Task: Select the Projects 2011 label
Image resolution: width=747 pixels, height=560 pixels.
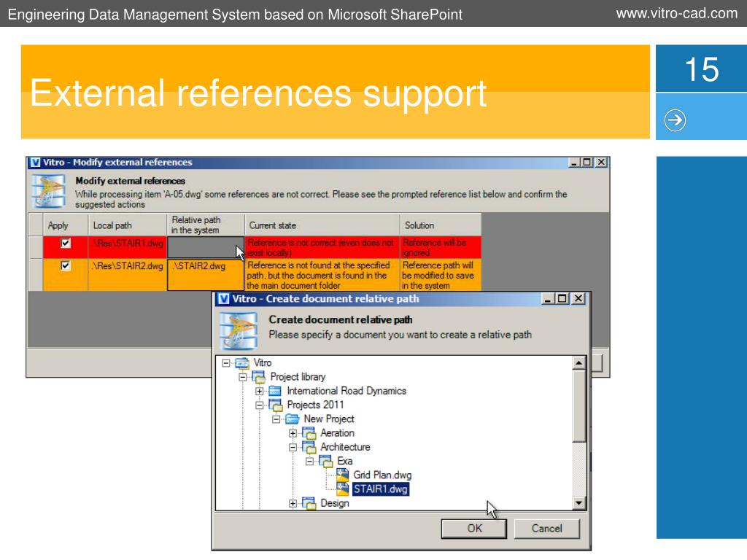Action: tap(315, 405)
